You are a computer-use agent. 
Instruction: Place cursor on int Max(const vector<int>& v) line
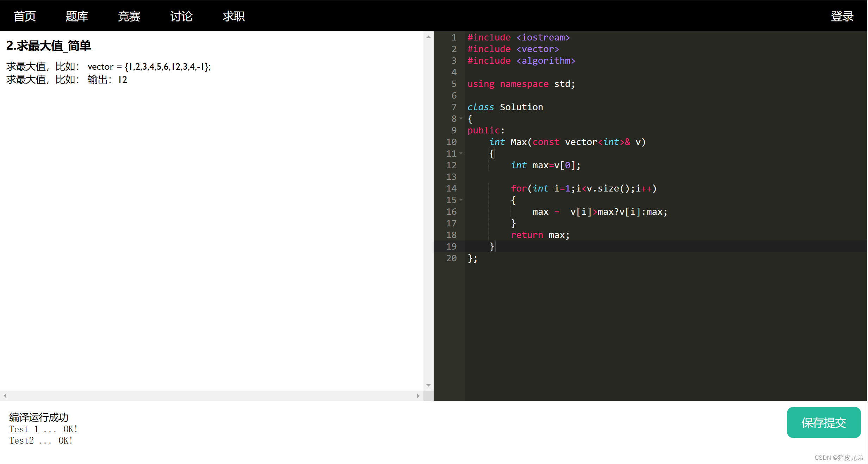tap(567, 142)
